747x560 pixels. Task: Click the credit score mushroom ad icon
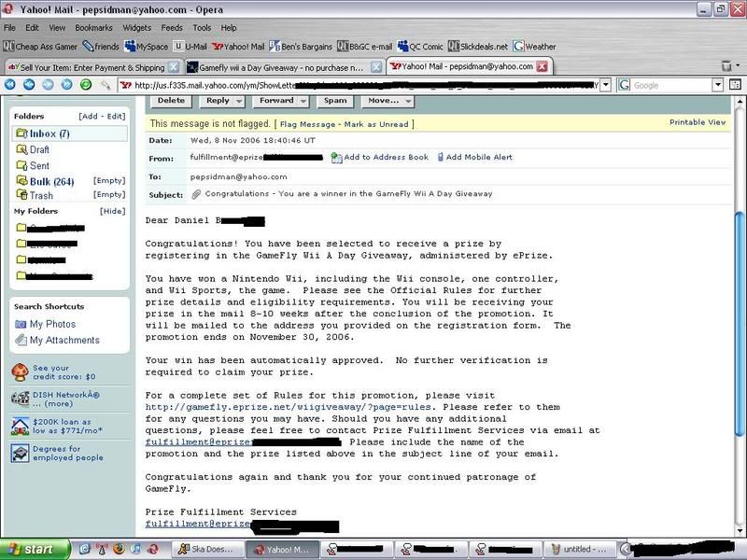coord(20,371)
